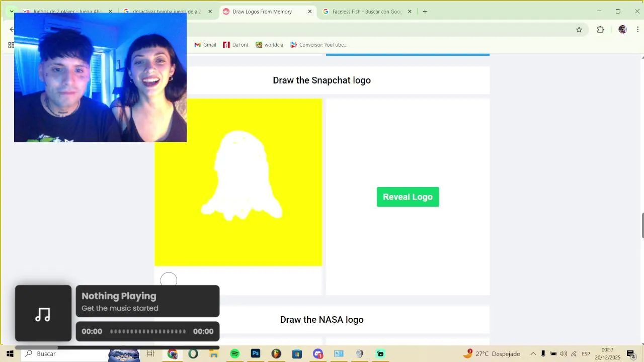Click the yellow Snapchat drawing canvas
The image size is (644, 362).
click(x=238, y=182)
